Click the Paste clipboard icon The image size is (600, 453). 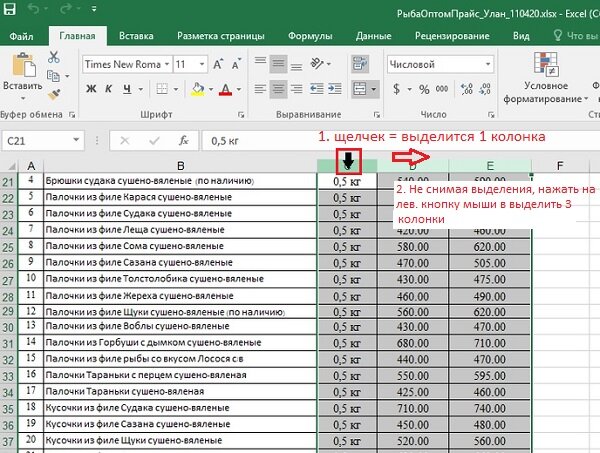point(23,65)
